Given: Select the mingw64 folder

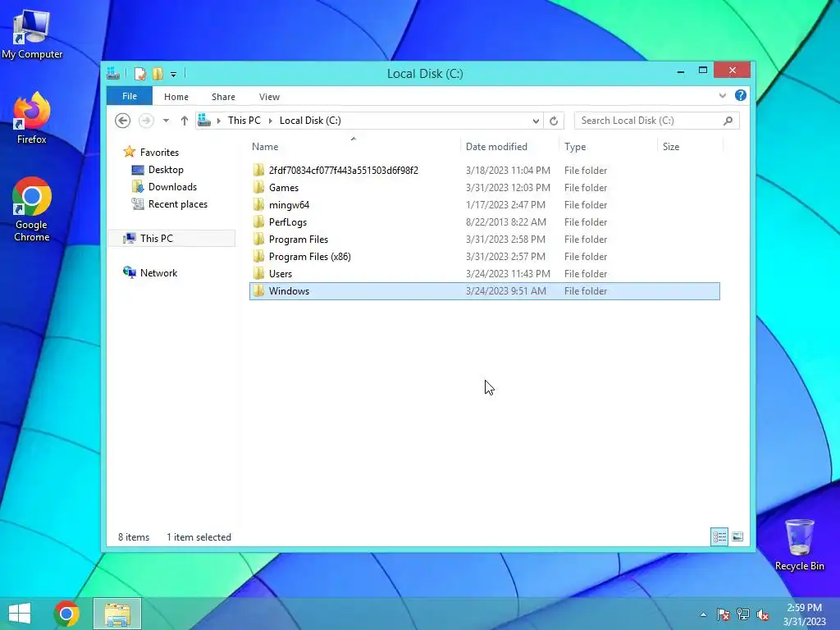Looking at the screenshot, I should pyautogui.click(x=484, y=204).
